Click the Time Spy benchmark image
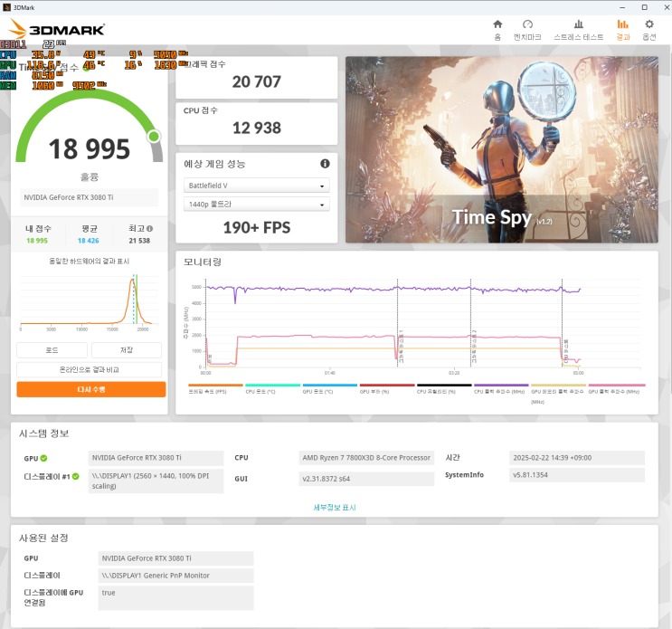Viewport: 672px width, 629px height. pyautogui.click(x=502, y=149)
